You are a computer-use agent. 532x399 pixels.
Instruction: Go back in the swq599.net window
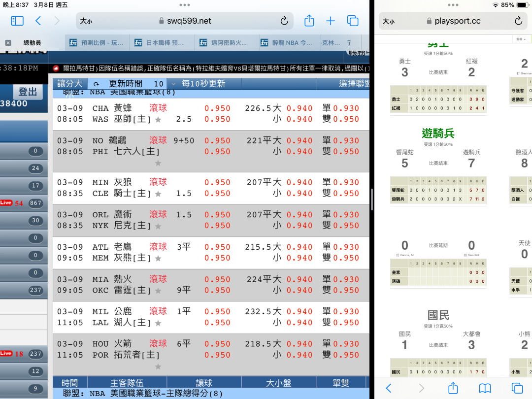coord(38,21)
